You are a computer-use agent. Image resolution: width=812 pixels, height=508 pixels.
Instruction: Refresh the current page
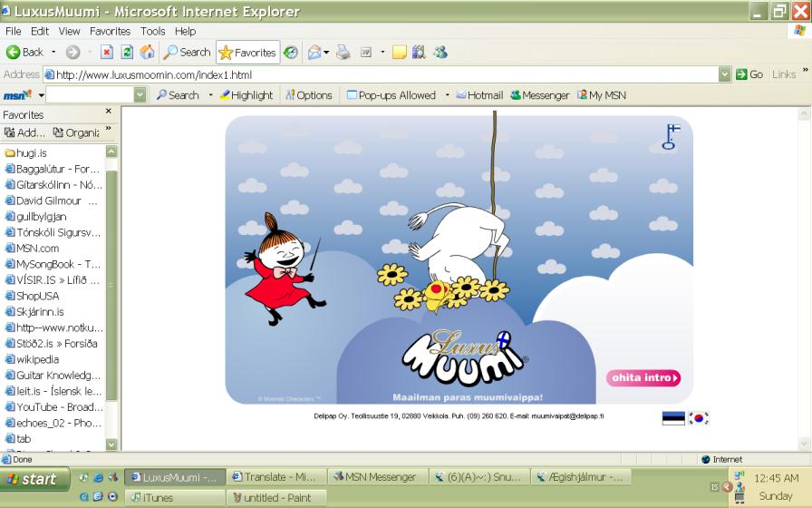127,53
